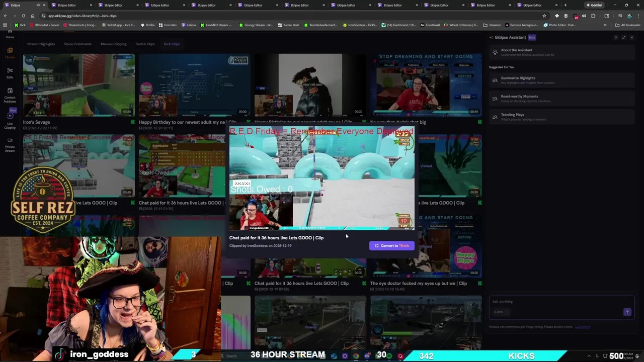The width and height of the screenshot is (644, 362).
Task: Open site information icon in address bar
Action: coord(43,16)
